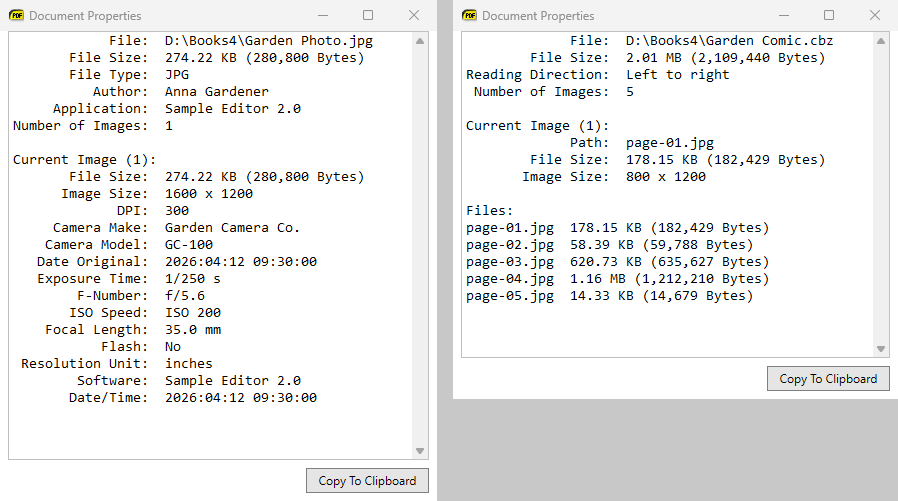The image size is (898, 501).
Task: Click the page-03.jpg row in Files list
Action: (x=617, y=262)
